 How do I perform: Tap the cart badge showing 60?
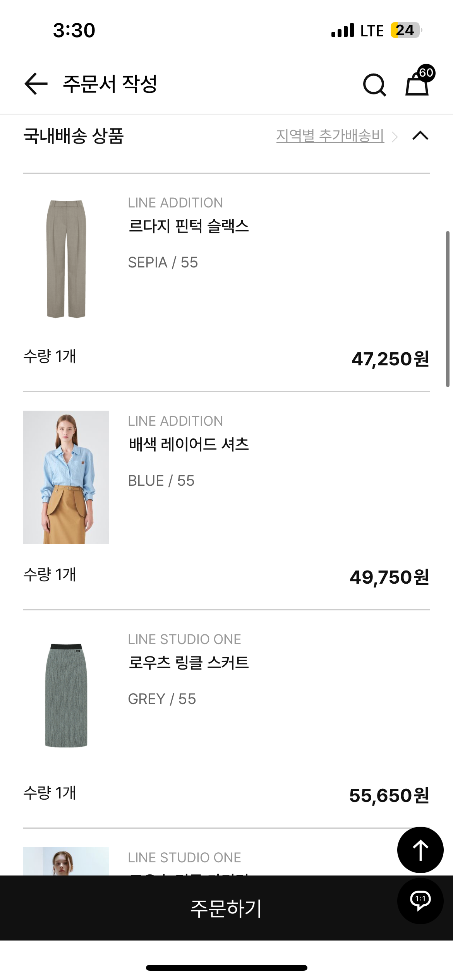tap(426, 73)
